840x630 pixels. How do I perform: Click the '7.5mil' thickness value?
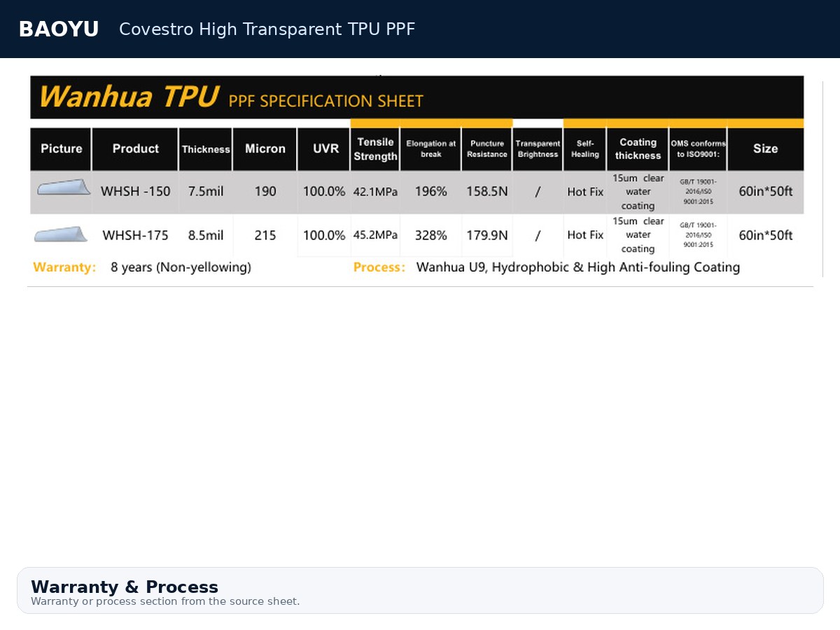(206, 191)
